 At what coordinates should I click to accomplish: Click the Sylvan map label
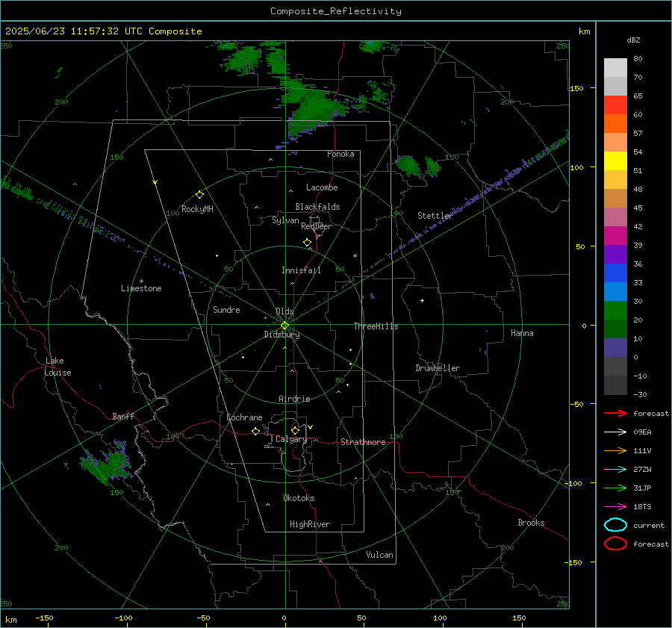tap(285, 220)
